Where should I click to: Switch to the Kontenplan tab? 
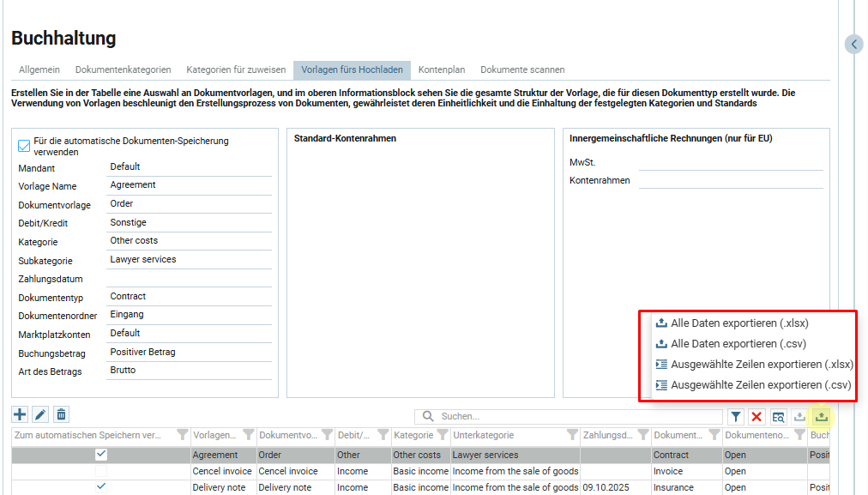click(442, 69)
